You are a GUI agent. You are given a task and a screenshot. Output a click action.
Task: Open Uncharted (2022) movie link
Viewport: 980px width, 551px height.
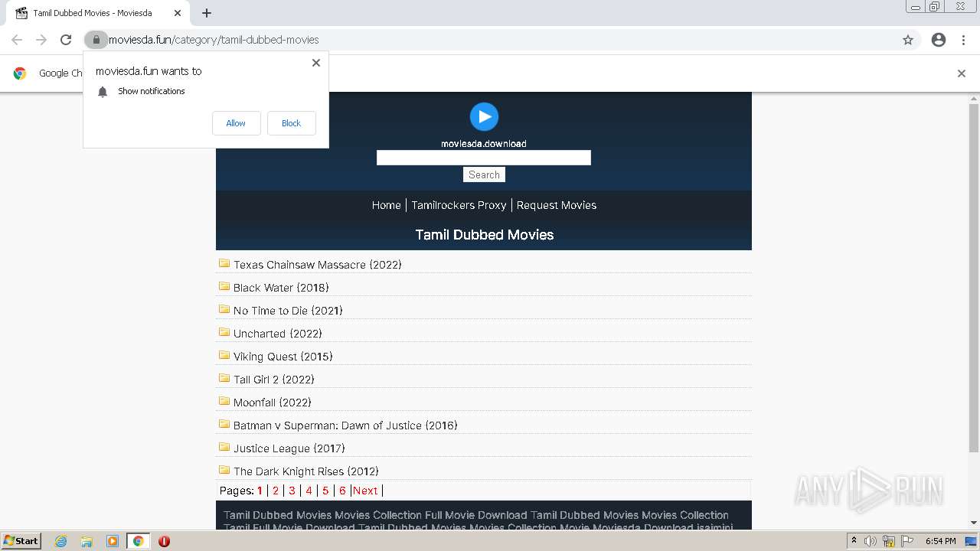click(278, 334)
